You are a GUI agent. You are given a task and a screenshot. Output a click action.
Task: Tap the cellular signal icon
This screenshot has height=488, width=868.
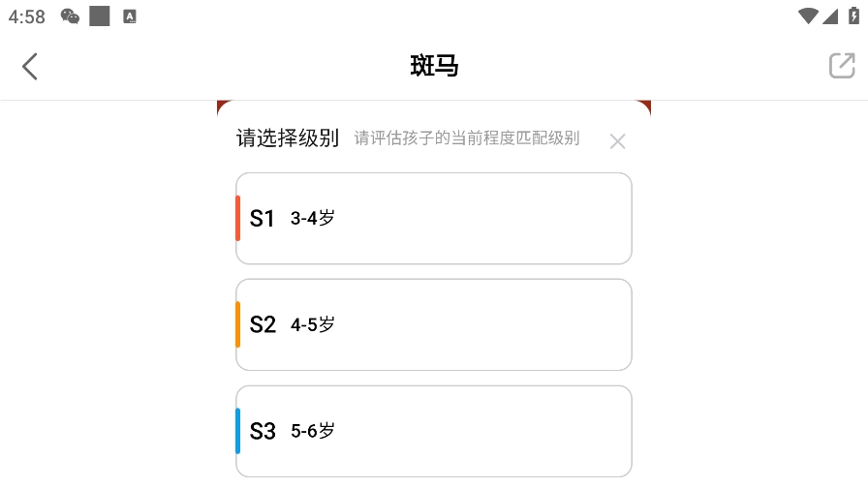[830, 15]
